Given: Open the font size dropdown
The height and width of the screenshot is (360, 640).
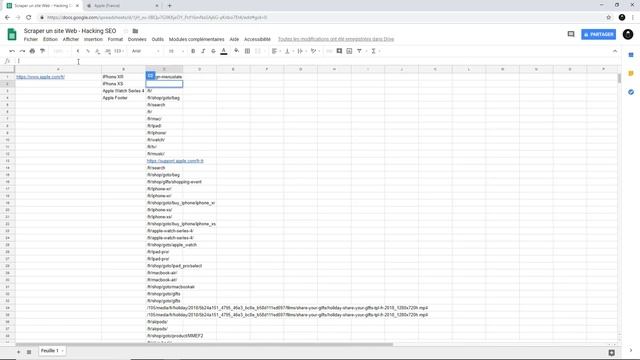Looking at the screenshot, I should tap(176, 51).
